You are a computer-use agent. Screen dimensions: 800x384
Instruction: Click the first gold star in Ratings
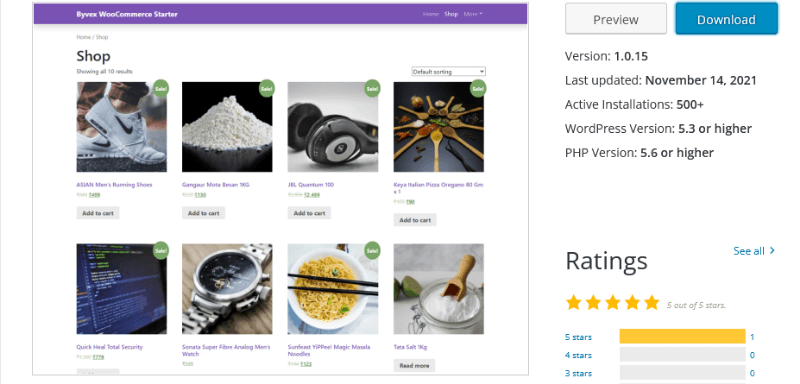point(573,302)
